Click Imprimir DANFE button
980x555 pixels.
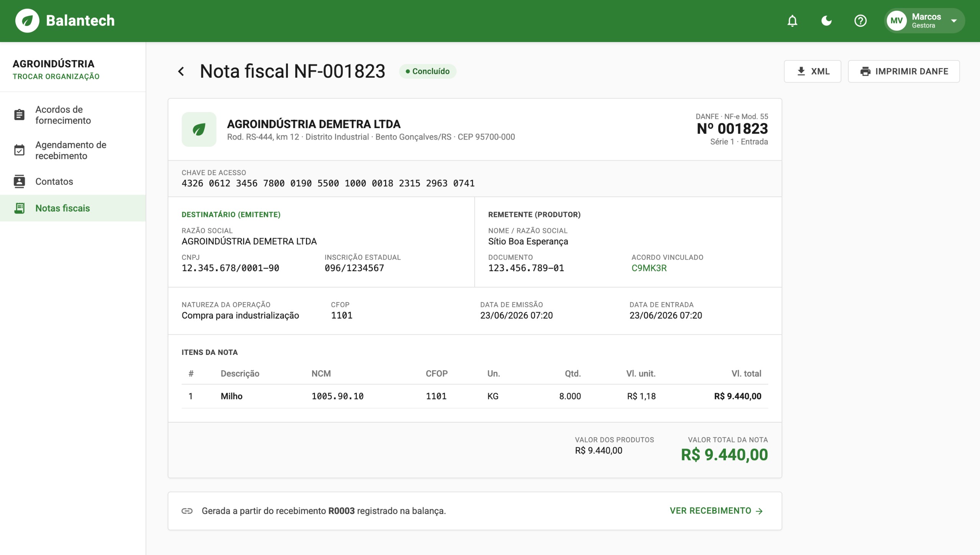903,71
